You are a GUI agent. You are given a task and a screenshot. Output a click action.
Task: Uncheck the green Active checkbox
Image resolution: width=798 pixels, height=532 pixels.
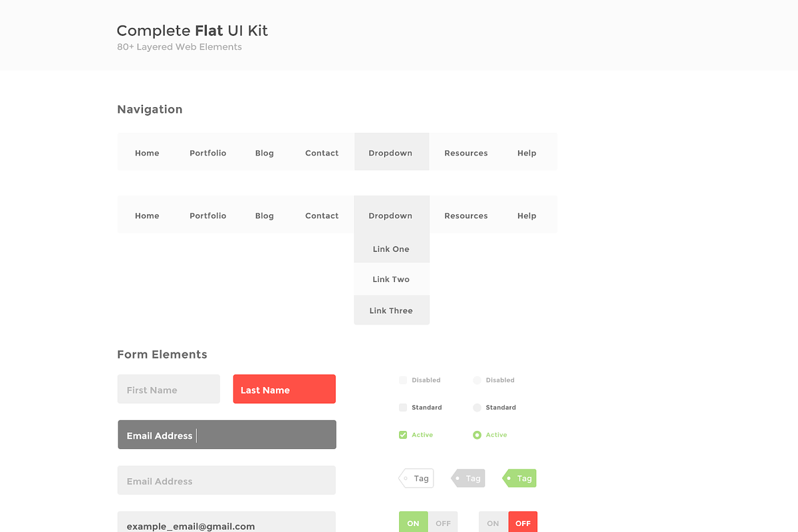403,434
